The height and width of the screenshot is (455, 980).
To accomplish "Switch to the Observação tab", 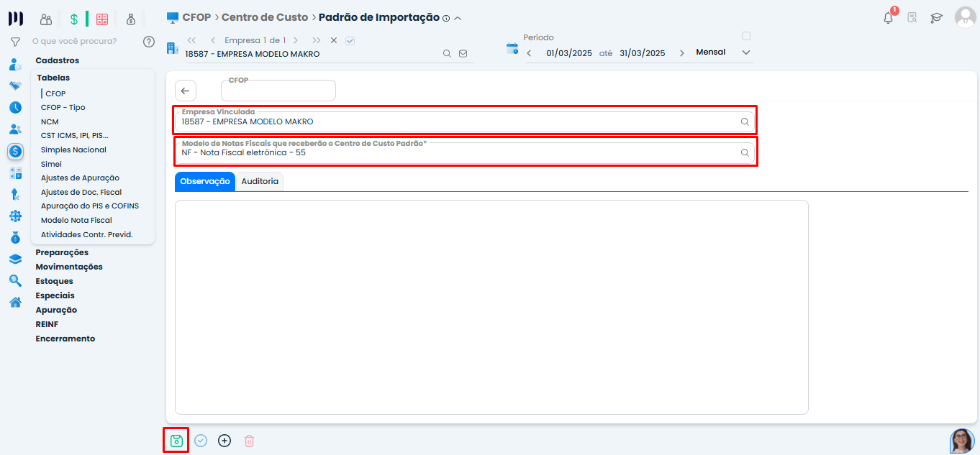I will pos(205,182).
